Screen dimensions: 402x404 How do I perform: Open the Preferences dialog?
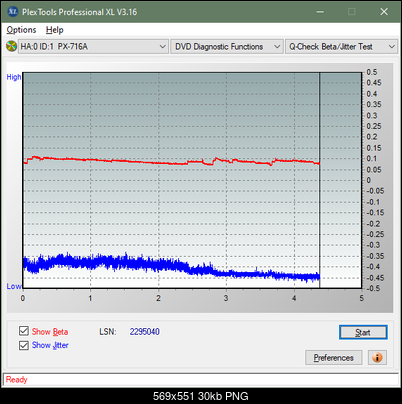pyautogui.click(x=333, y=358)
